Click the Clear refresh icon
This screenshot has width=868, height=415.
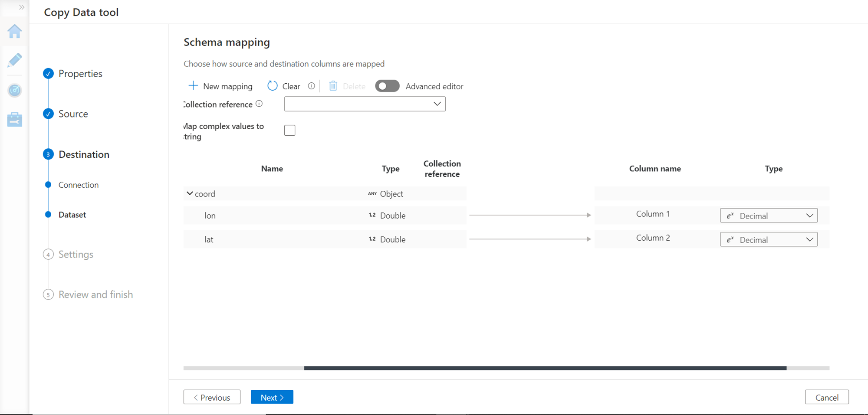273,86
